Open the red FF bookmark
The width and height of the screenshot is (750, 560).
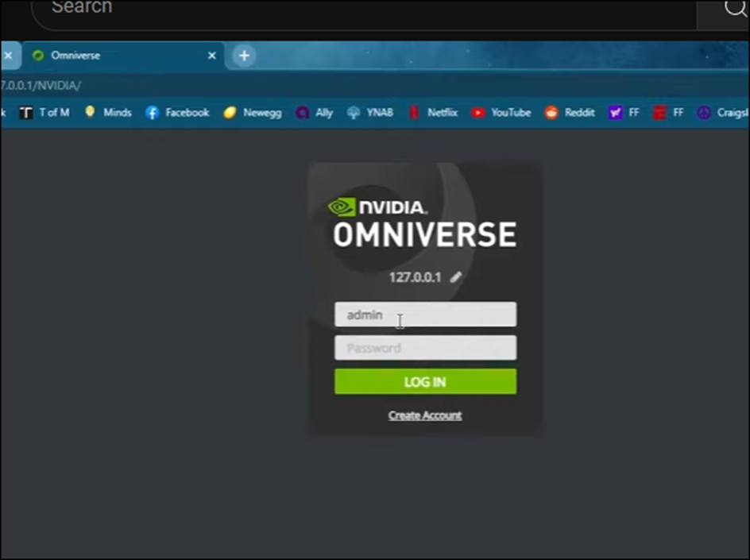668,112
